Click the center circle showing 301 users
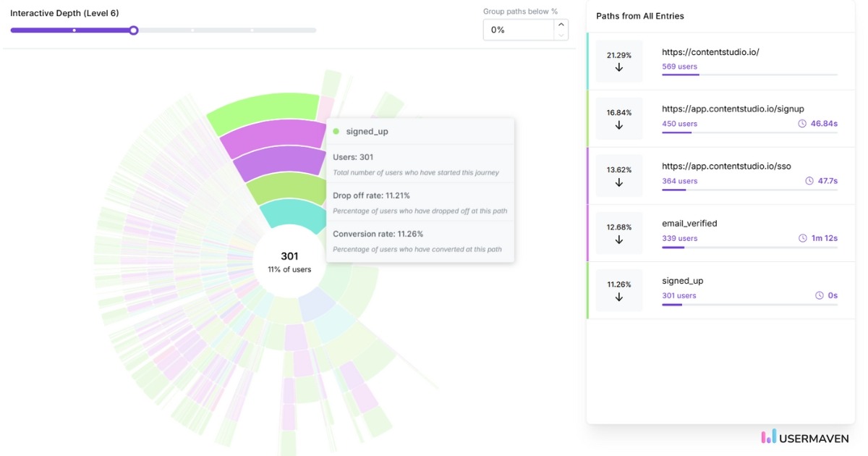The image size is (868, 456). pyautogui.click(x=289, y=262)
